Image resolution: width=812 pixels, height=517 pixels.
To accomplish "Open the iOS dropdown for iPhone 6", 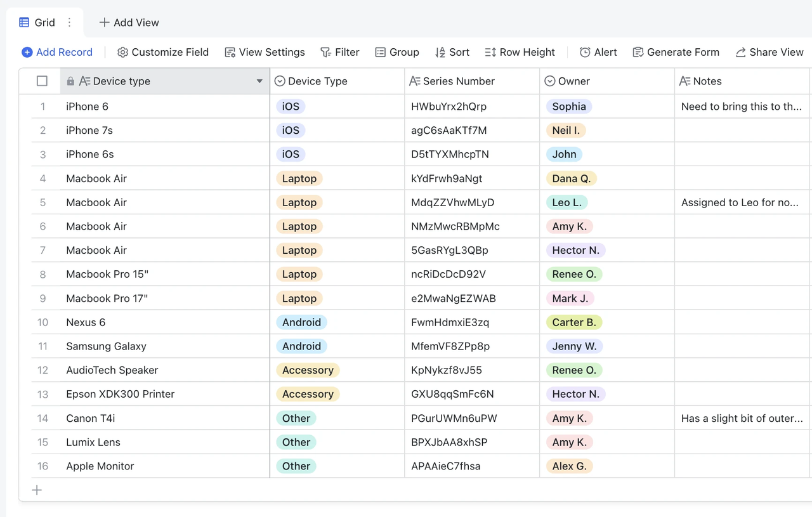I will pos(291,107).
